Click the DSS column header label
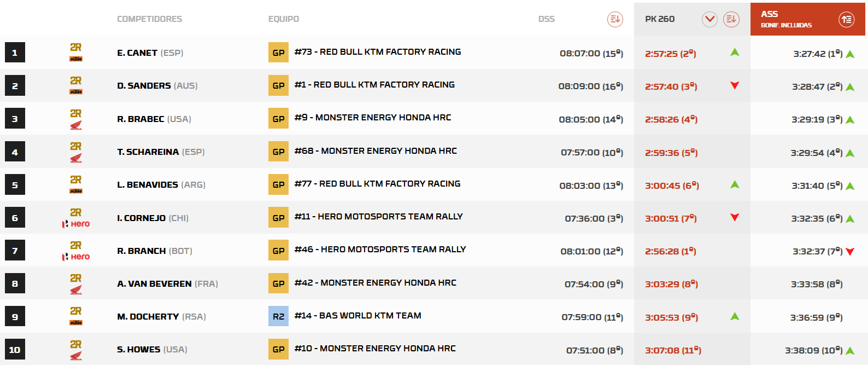The width and height of the screenshot is (868, 365). tap(546, 19)
